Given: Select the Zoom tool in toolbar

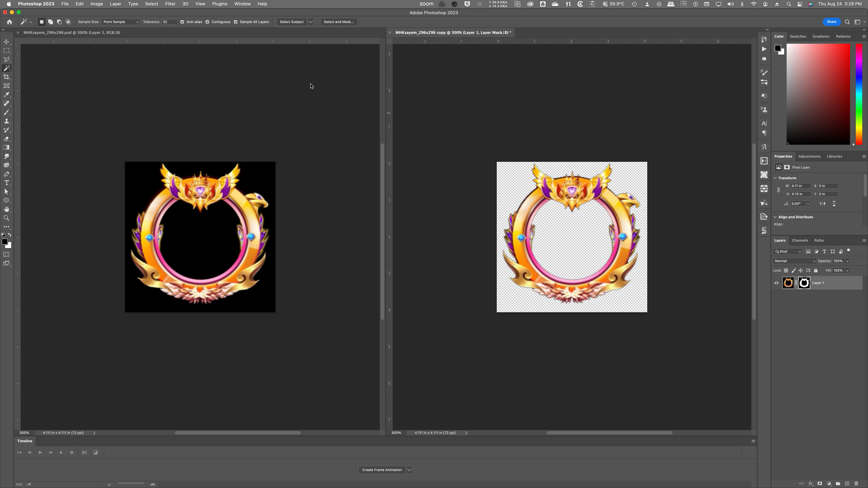Looking at the screenshot, I should click(x=6, y=218).
